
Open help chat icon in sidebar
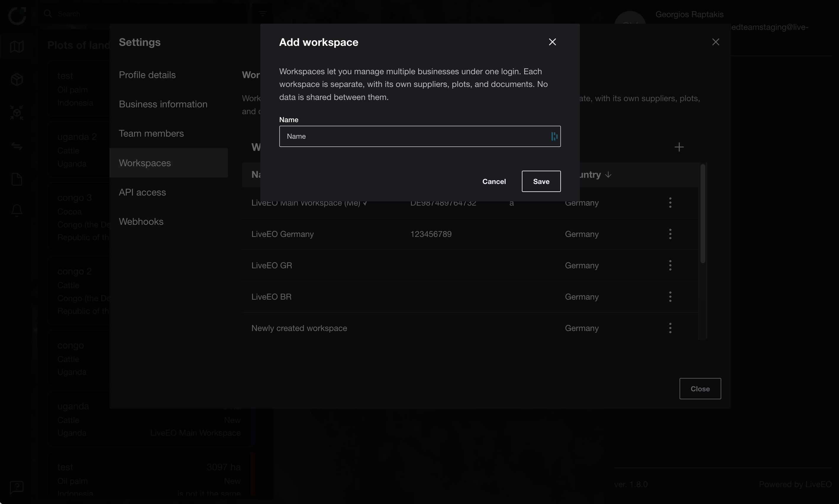pyautogui.click(x=17, y=487)
